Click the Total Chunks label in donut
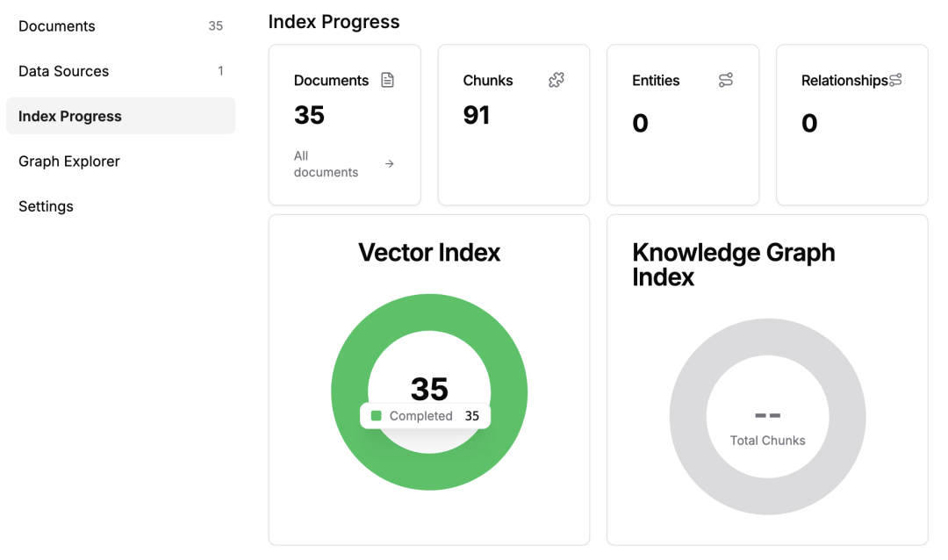This screenshot has height=560, width=948. (767, 441)
